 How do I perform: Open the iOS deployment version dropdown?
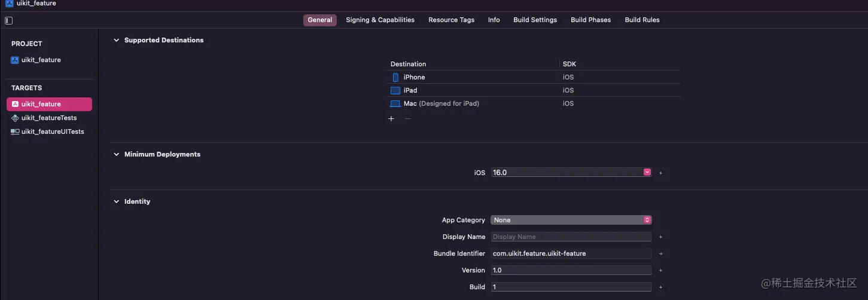(x=647, y=172)
